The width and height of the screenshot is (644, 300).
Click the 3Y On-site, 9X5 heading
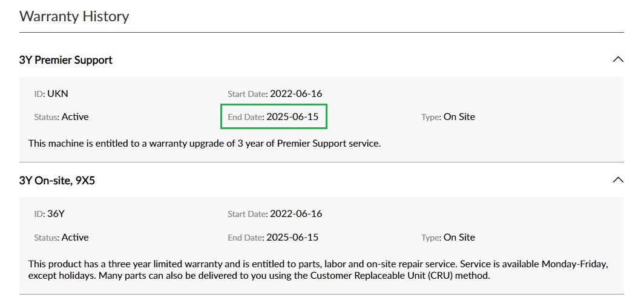coord(57,181)
